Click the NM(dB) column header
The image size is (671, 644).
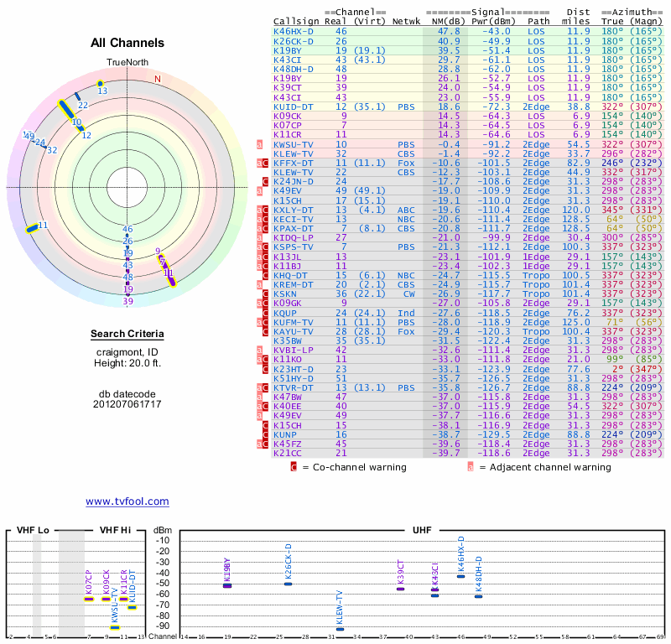[449, 22]
